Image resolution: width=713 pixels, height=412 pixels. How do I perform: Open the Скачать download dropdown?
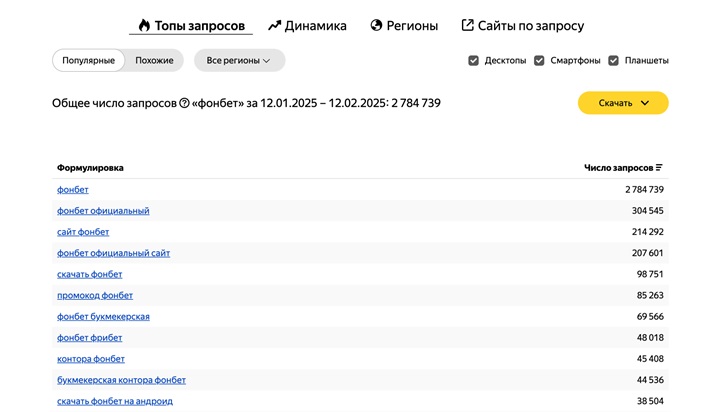coord(623,103)
